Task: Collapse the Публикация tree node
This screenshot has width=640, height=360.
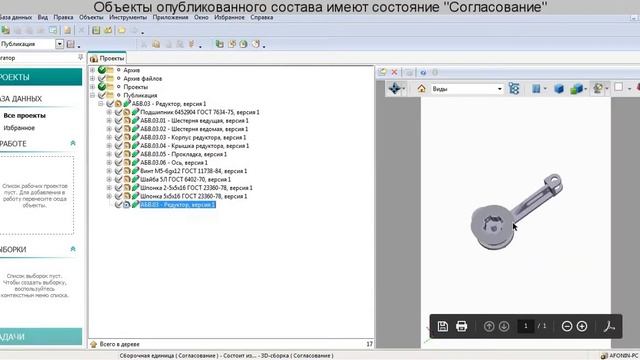Action: [92, 95]
